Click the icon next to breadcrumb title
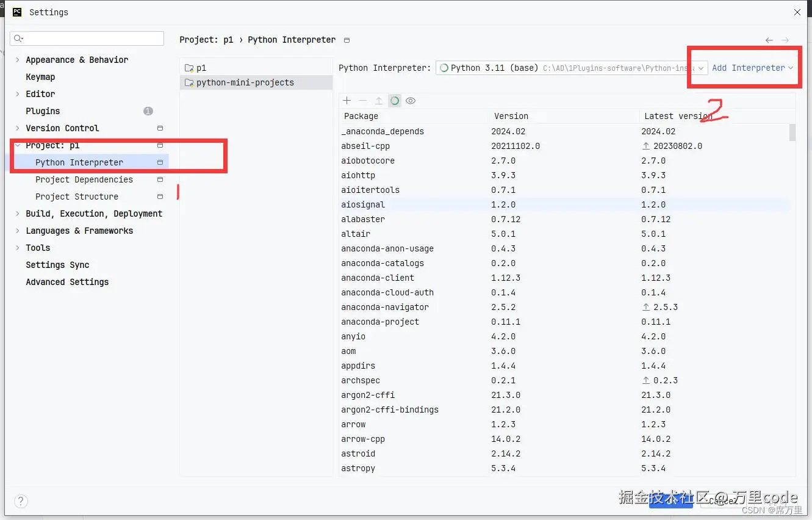The height and width of the screenshot is (520, 812). tap(347, 40)
